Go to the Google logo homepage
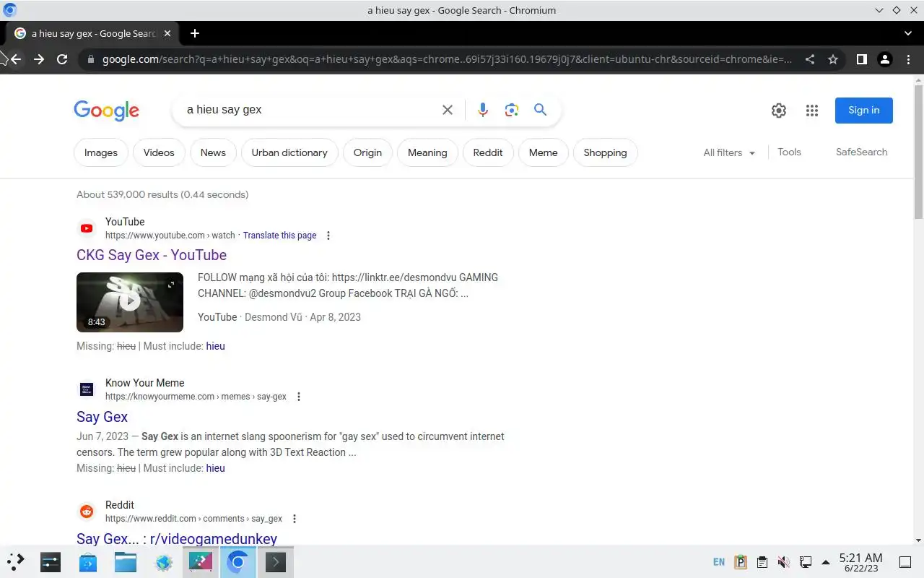Viewport: 924px width, 578px height. pyautogui.click(x=106, y=111)
